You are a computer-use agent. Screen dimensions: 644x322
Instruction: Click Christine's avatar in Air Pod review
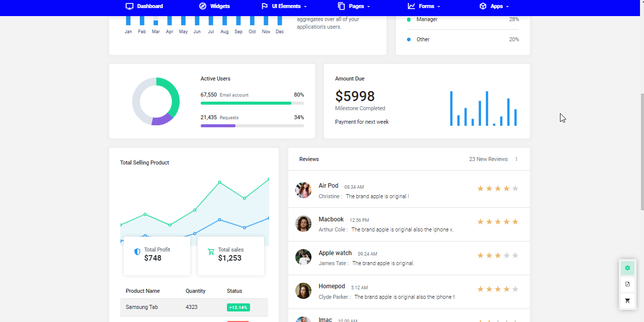[x=303, y=190]
